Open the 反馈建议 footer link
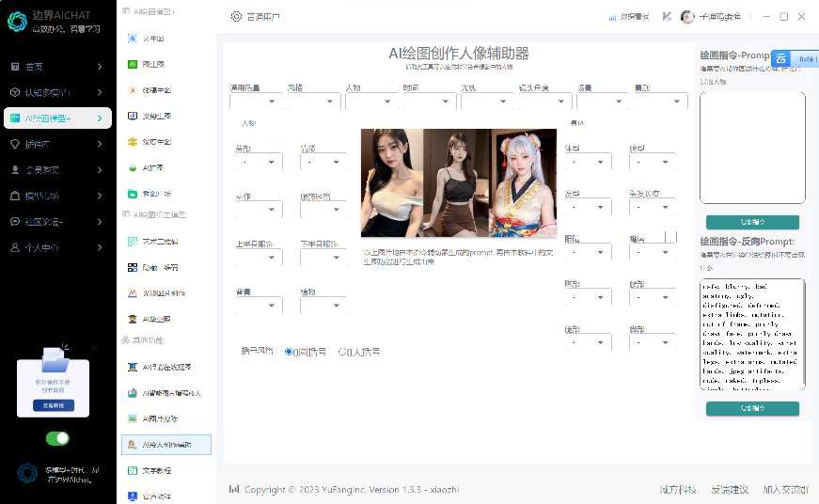Image resolution: width=819 pixels, height=504 pixels. tap(730, 489)
